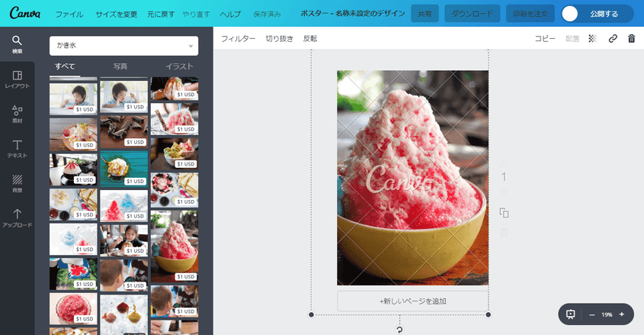Image resolution: width=644 pixels, height=335 pixels.
Task: Open the Upload (アップロード) panel
Action: (18, 218)
